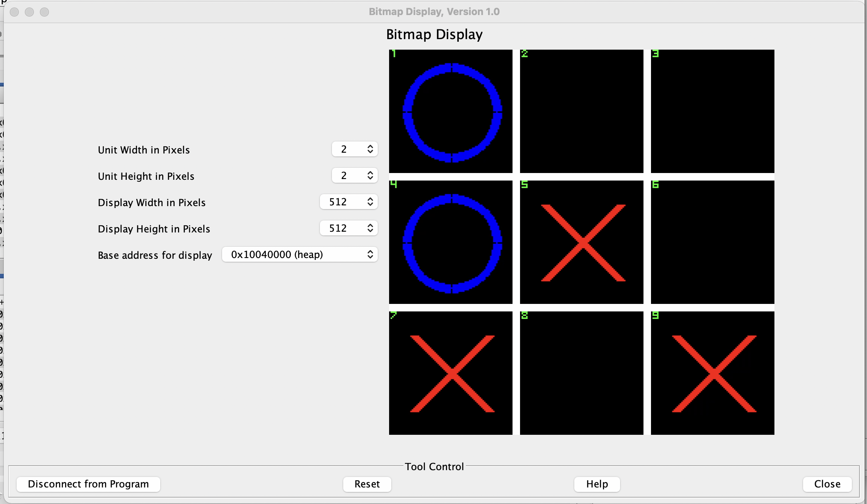Click the red X in cell 9
The height and width of the screenshot is (504, 867).
pos(713,374)
